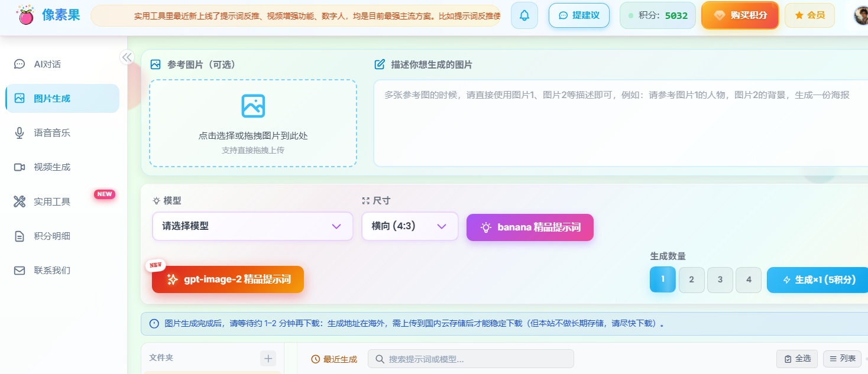Select 图片生成 in the sidebar

62,98
